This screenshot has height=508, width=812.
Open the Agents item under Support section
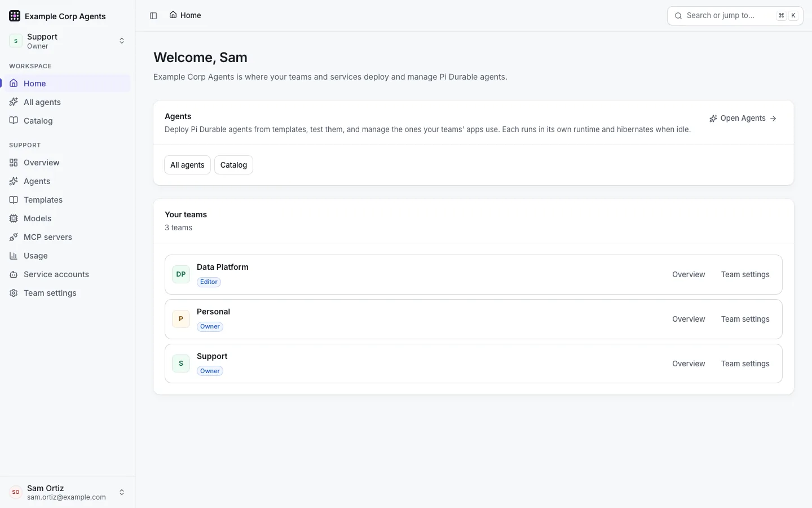tap(68, 181)
